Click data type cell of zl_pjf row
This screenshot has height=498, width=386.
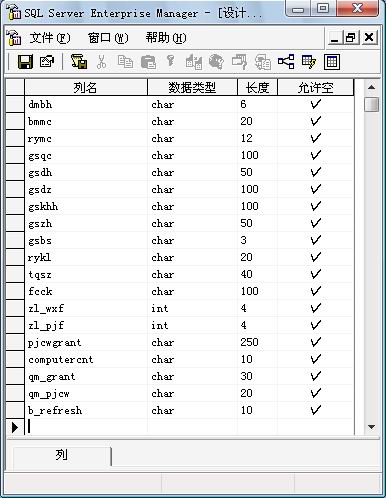(x=192, y=325)
